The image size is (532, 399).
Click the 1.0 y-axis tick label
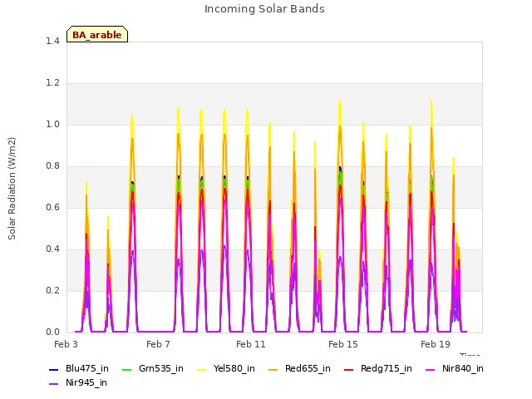[52, 125]
